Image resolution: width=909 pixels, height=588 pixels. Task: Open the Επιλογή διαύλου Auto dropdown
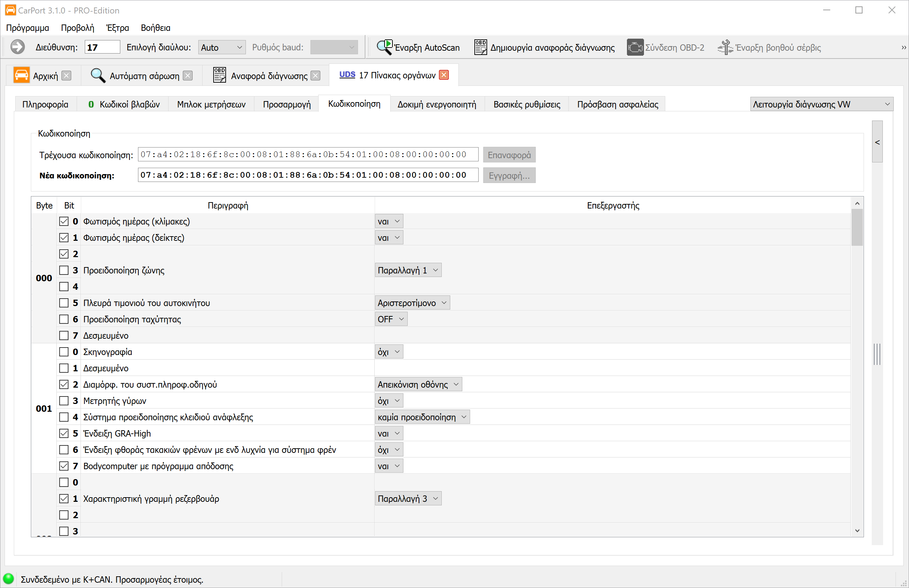[x=221, y=48]
